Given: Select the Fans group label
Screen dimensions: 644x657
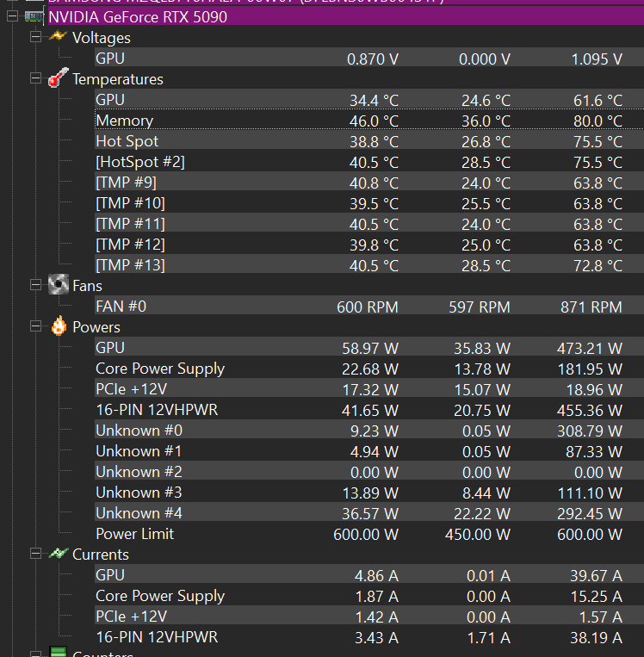Looking at the screenshot, I should point(87,286).
